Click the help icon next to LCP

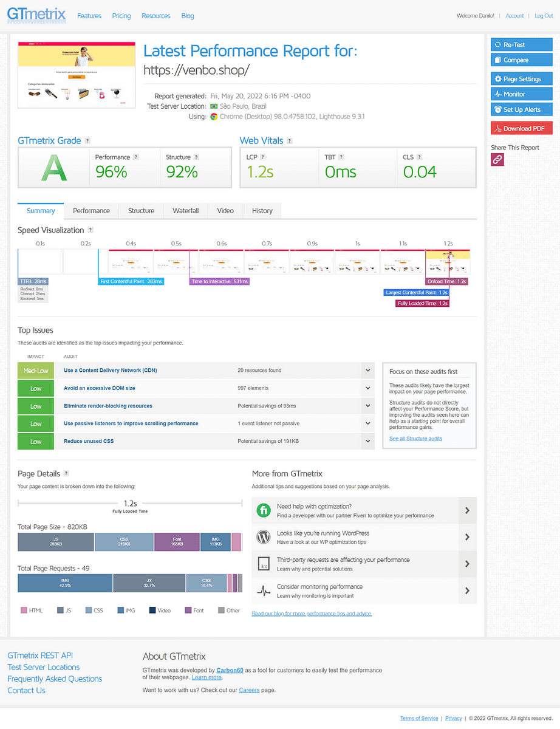(x=264, y=157)
